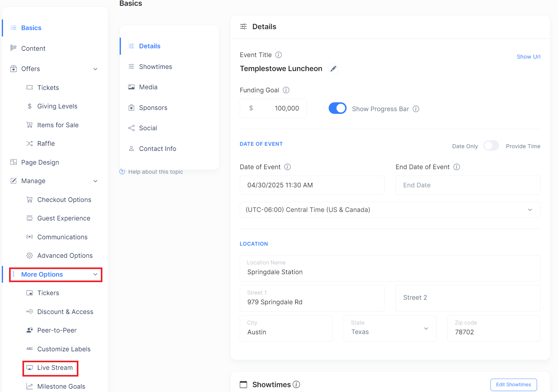Click the End Date input field
558x392 pixels.
[468, 185]
